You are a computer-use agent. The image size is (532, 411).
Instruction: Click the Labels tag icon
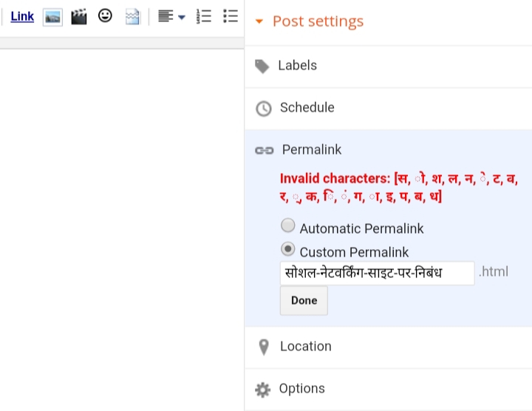(x=262, y=67)
